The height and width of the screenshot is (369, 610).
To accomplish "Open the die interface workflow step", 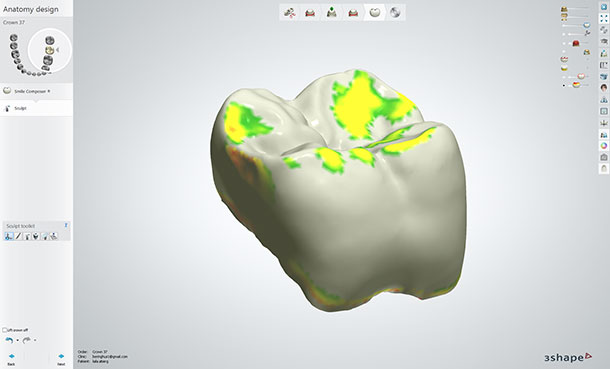I will (353, 13).
